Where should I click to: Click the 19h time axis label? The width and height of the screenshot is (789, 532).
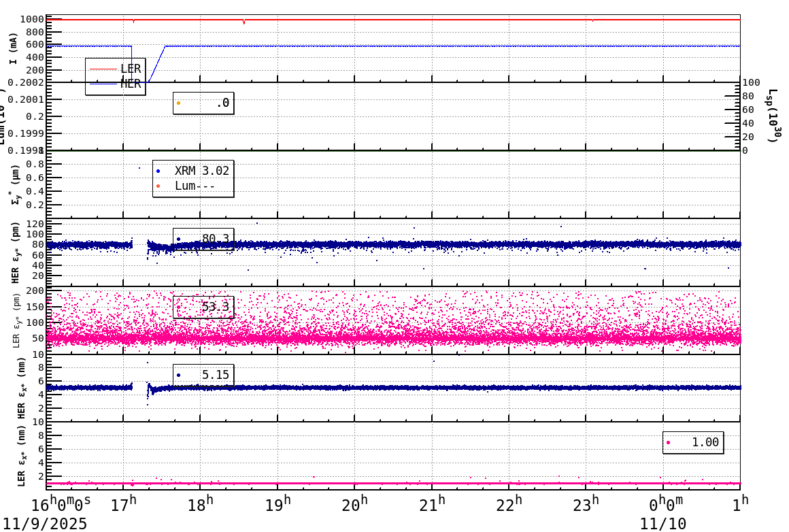[x=278, y=504]
